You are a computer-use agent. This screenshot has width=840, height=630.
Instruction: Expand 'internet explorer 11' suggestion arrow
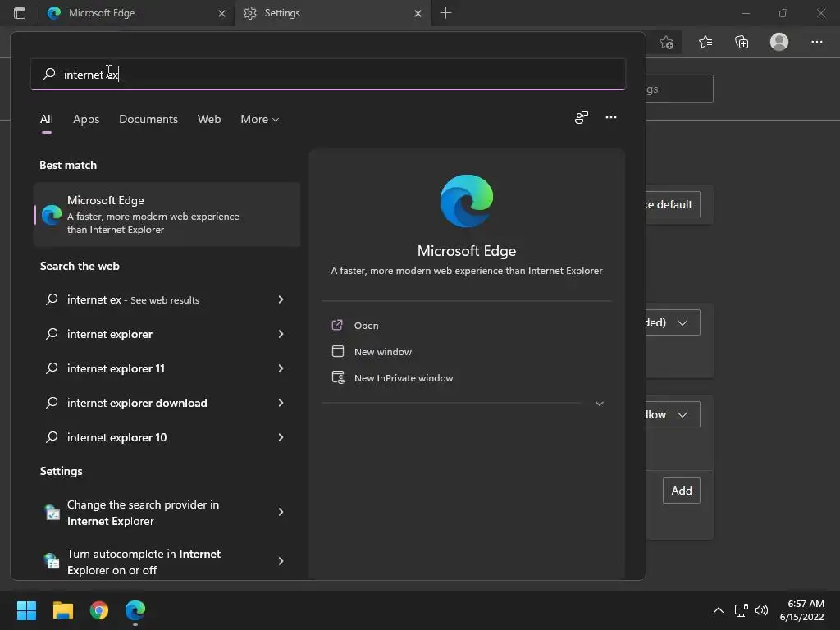pyautogui.click(x=281, y=368)
